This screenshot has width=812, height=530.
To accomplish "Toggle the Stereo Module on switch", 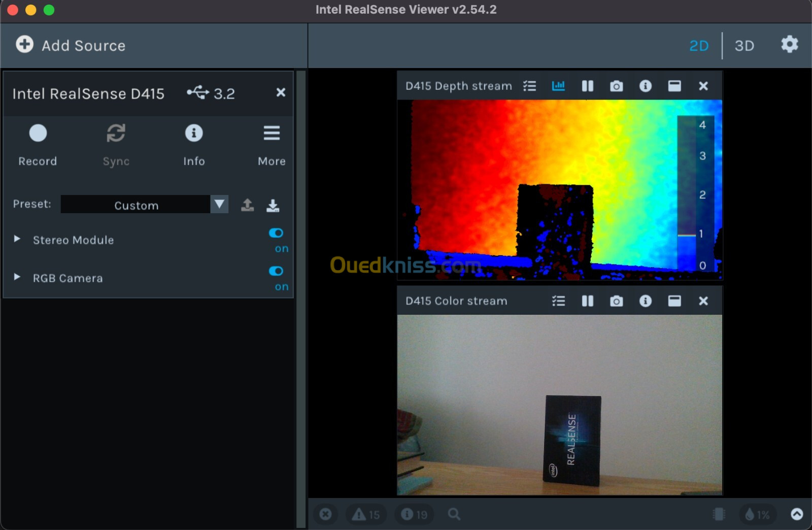I will point(276,233).
